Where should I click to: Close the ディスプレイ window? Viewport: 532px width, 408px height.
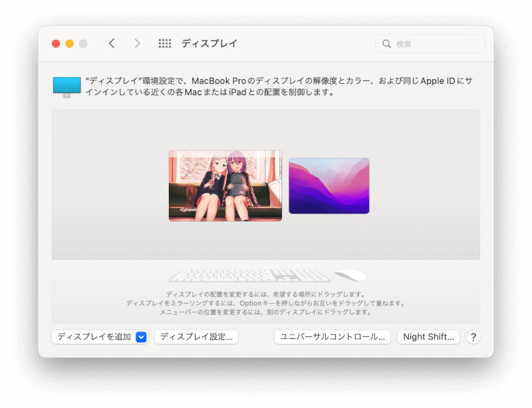point(56,43)
